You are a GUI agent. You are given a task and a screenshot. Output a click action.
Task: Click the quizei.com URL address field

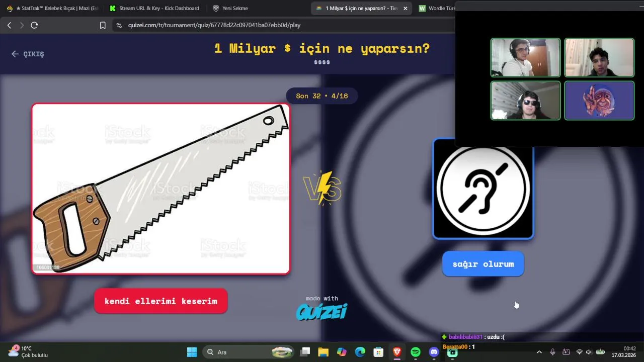point(214,25)
